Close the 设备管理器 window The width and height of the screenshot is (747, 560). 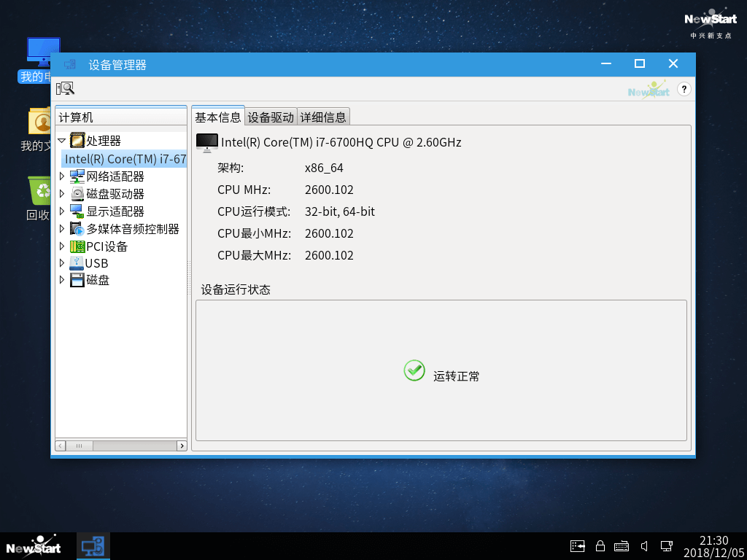point(673,64)
